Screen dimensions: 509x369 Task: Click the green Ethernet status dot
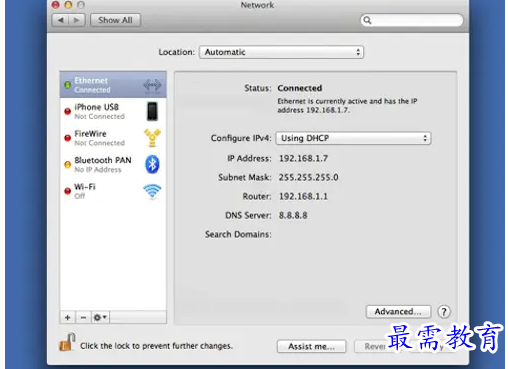(67, 85)
